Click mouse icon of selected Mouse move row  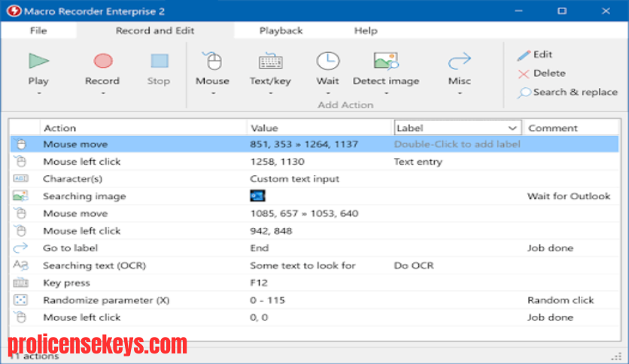tap(20, 144)
